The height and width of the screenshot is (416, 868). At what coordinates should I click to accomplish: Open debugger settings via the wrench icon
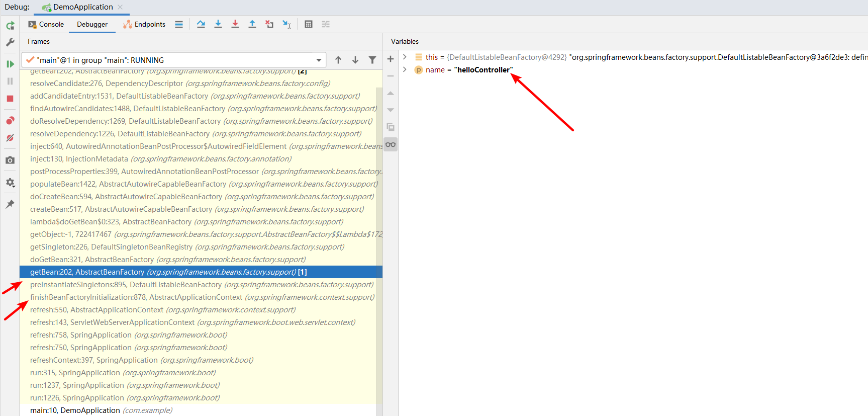(10, 42)
